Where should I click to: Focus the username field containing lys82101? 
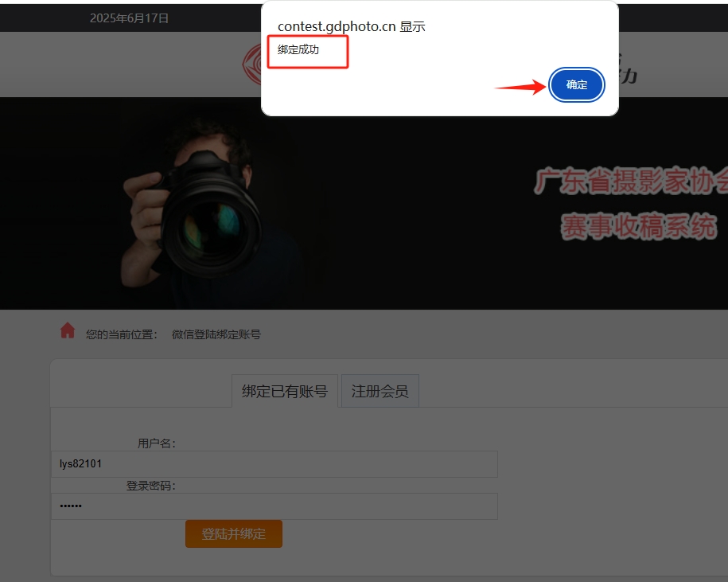click(x=274, y=464)
